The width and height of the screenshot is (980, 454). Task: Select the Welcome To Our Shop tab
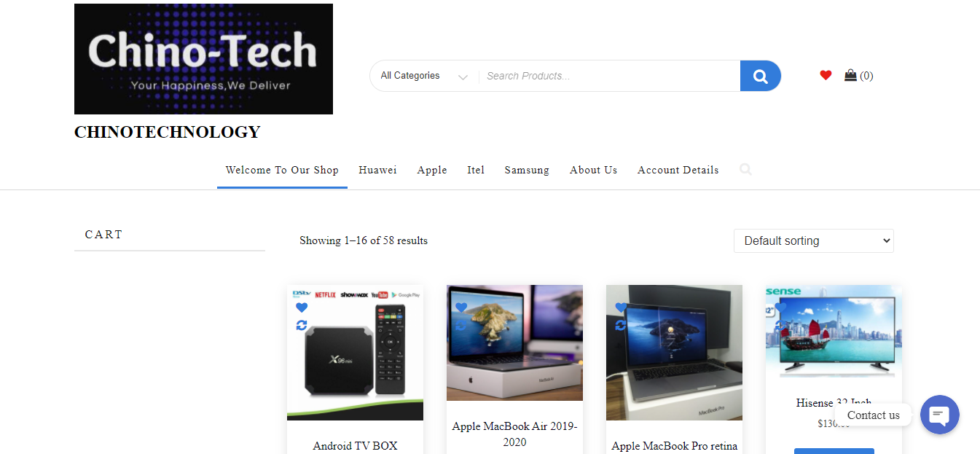tap(282, 170)
